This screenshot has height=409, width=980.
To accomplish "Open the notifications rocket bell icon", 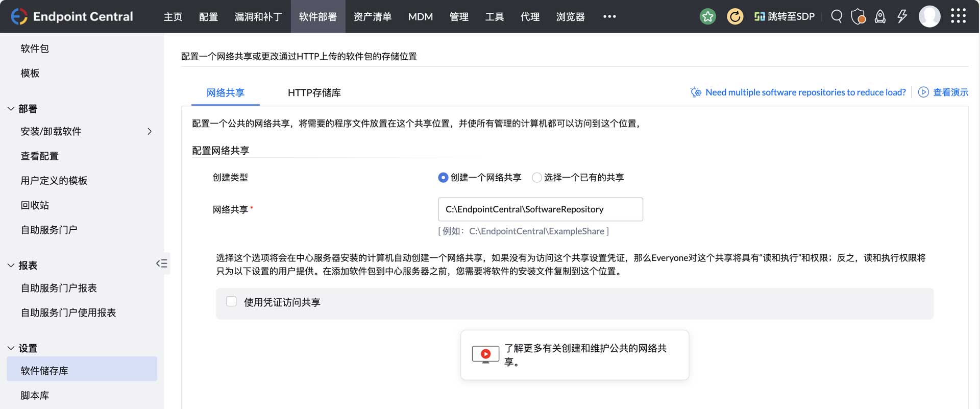I will (880, 16).
